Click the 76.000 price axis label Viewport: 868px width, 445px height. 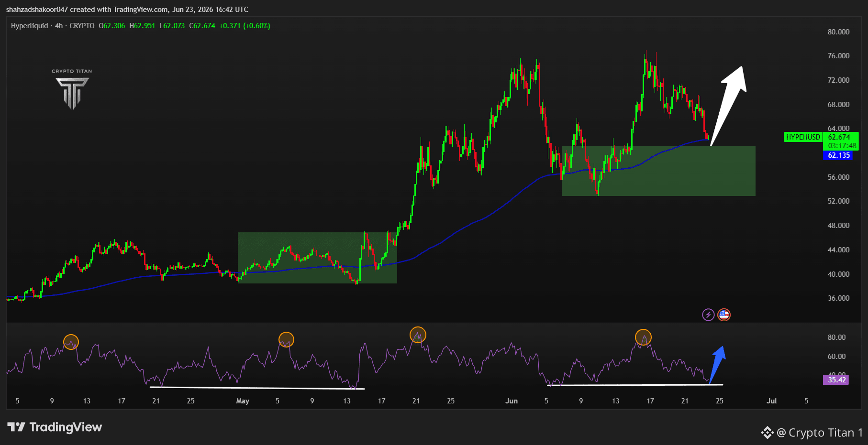coord(838,56)
